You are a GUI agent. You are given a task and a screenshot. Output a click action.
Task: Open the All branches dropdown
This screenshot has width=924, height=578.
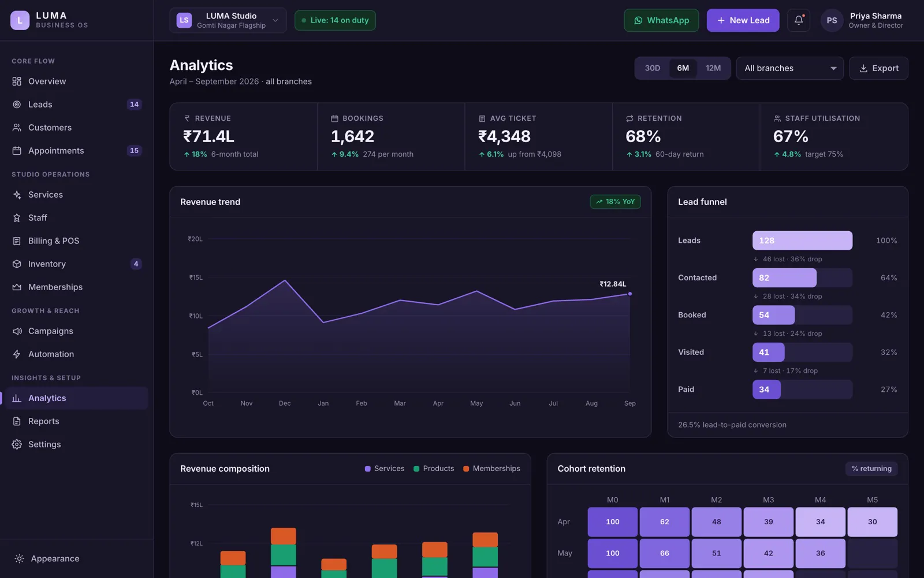(789, 68)
